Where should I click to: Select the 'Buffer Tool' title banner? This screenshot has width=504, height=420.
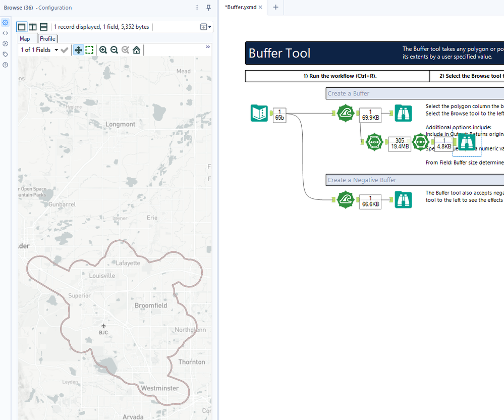point(374,53)
